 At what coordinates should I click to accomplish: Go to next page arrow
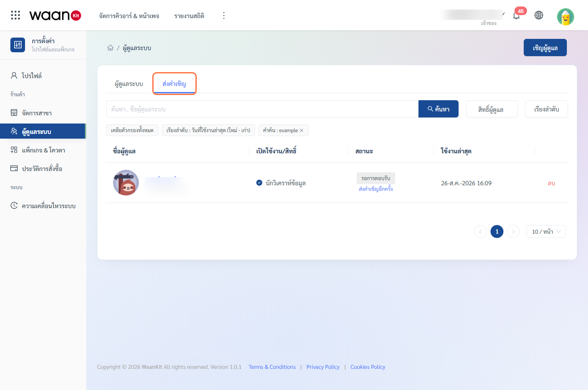point(513,231)
